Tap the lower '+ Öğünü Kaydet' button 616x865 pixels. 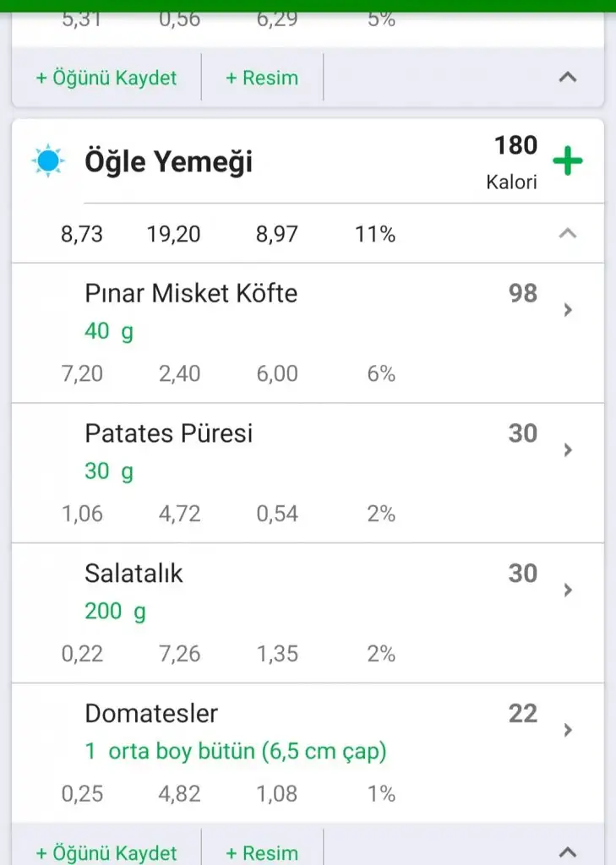pyautogui.click(x=106, y=853)
